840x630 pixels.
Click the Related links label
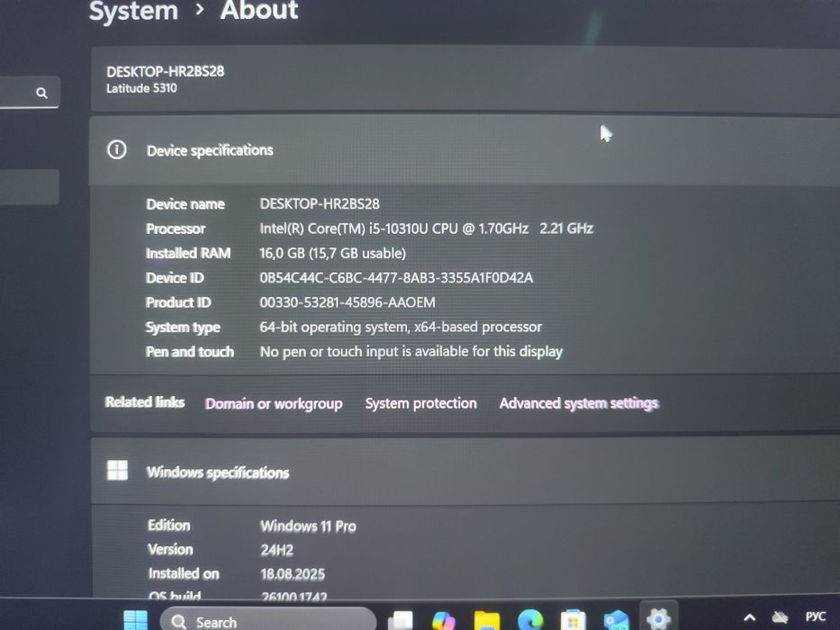(x=145, y=401)
